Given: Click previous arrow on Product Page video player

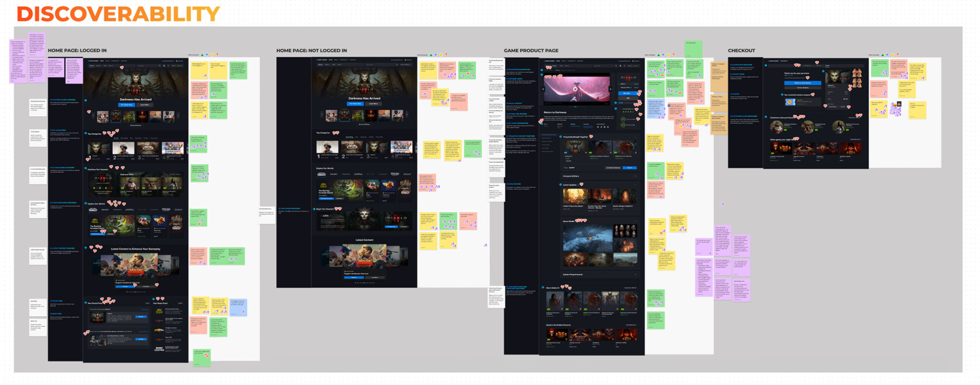Looking at the screenshot, I should point(543,89).
